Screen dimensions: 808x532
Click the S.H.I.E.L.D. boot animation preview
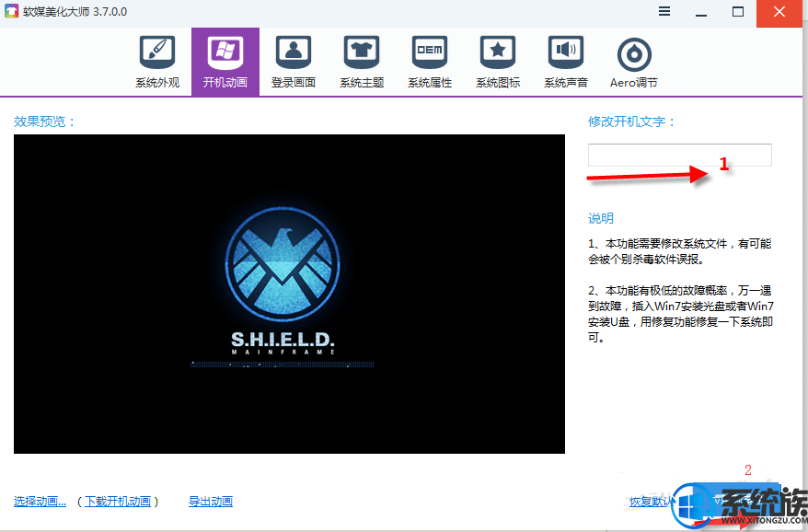point(289,294)
